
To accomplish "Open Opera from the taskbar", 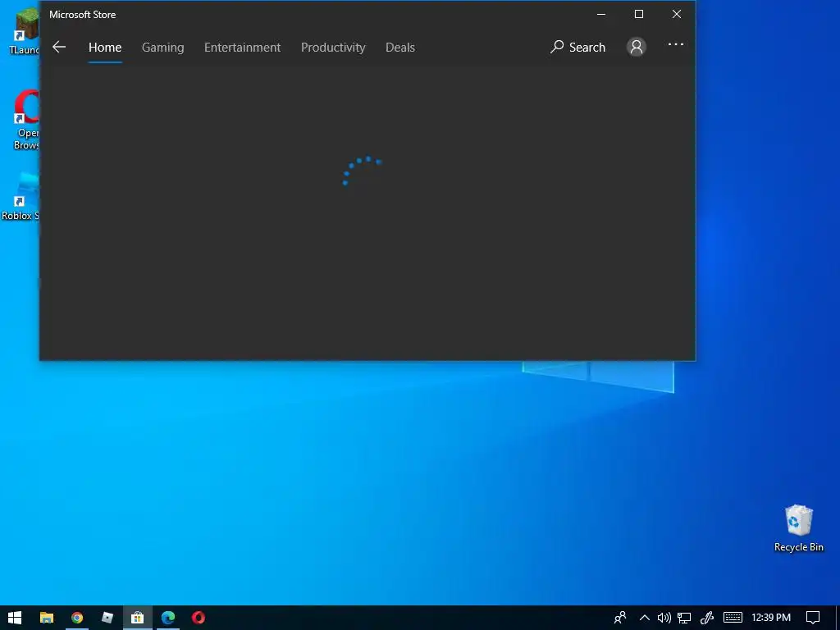I will (199, 618).
